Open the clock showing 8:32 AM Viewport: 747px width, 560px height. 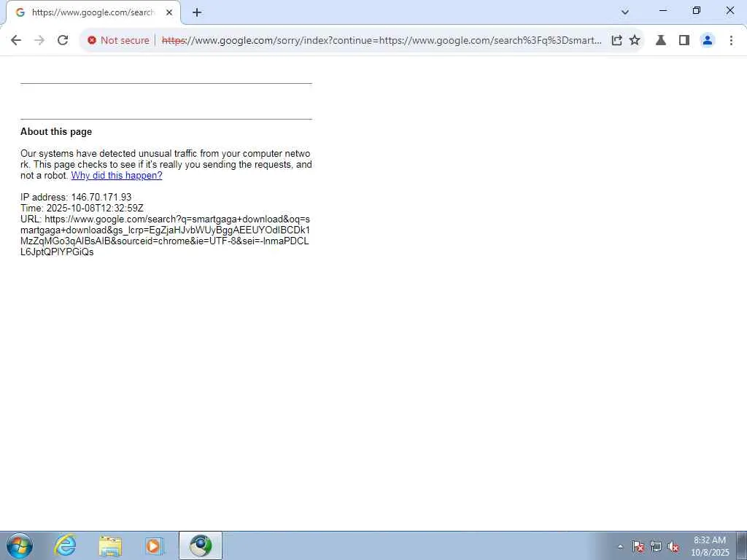click(x=710, y=545)
